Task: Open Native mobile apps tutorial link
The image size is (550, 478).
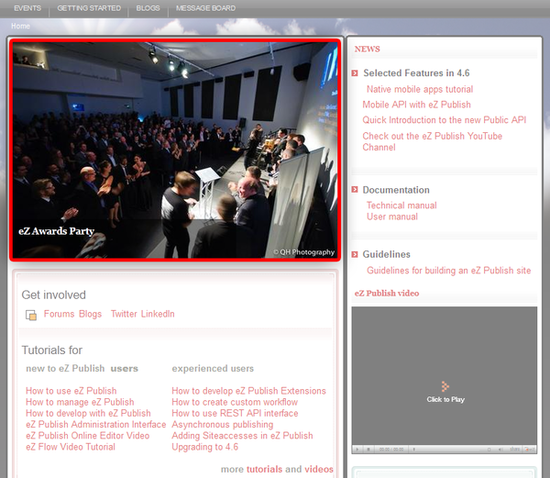Action: [420, 89]
